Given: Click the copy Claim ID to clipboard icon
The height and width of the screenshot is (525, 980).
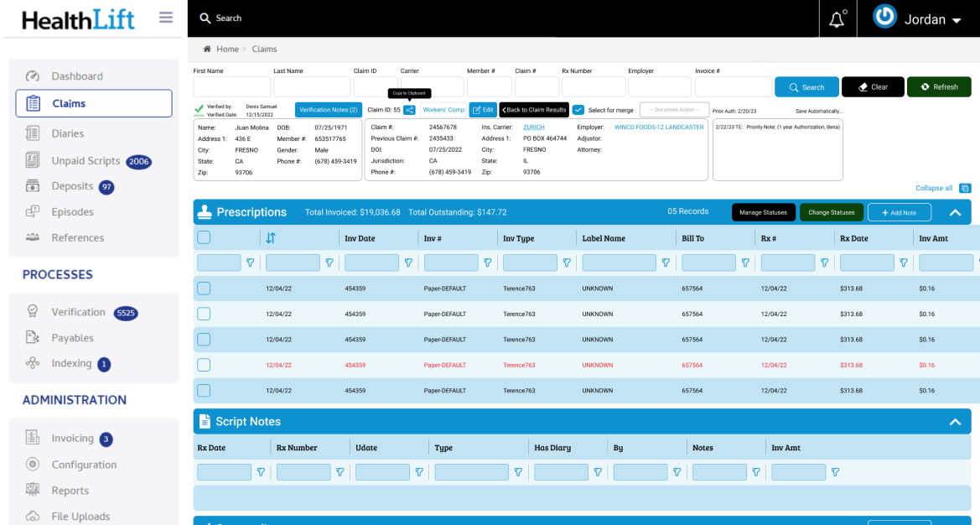Looking at the screenshot, I should [x=409, y=110].
